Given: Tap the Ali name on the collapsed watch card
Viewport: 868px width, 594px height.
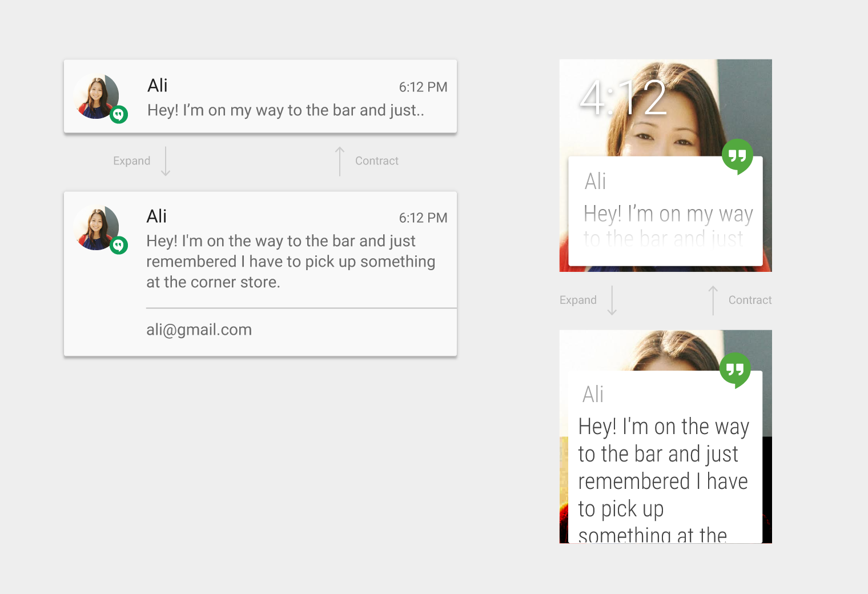Looking at the screenshot, I should pyautogui.click(x=595, y=182).
